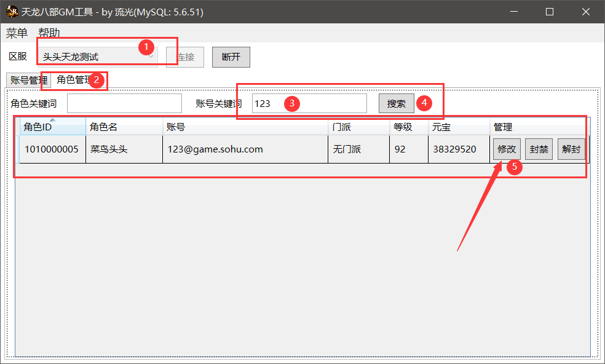
Task: Click 解封 button to unban 菜鸟头头
Action: click(x=571, y=149)
